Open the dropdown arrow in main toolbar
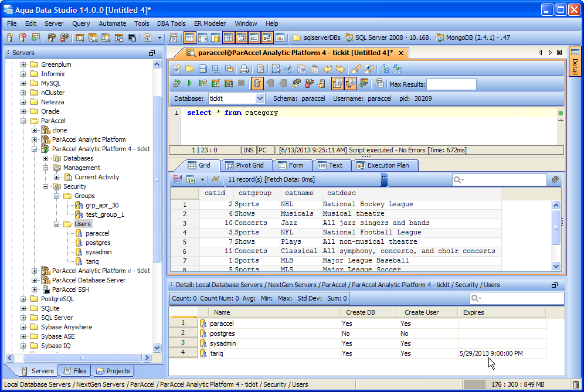The image size is (584, 392). click(160, 38)
